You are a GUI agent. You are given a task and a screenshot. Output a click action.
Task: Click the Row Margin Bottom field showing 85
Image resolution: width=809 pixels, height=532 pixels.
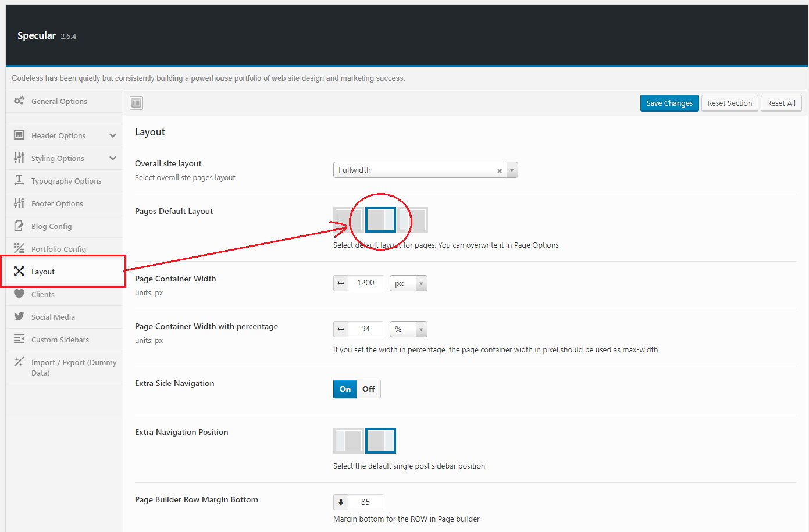click(366, 502)
